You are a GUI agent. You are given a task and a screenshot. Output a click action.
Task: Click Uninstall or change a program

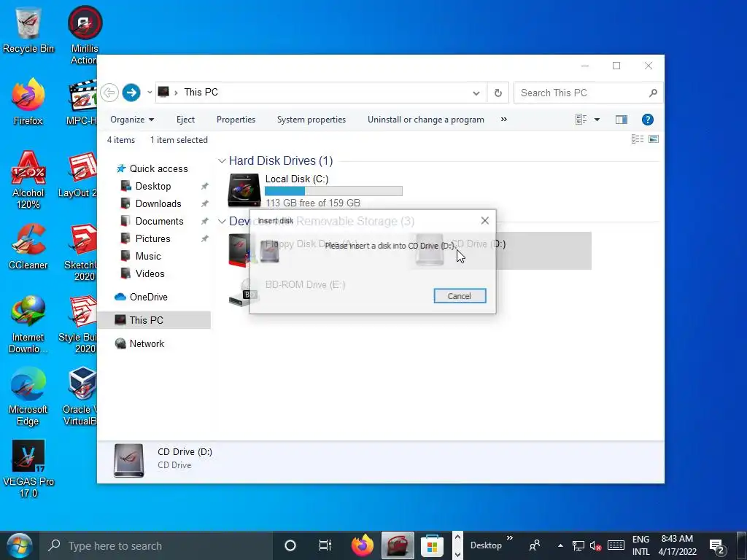point(426,120)
